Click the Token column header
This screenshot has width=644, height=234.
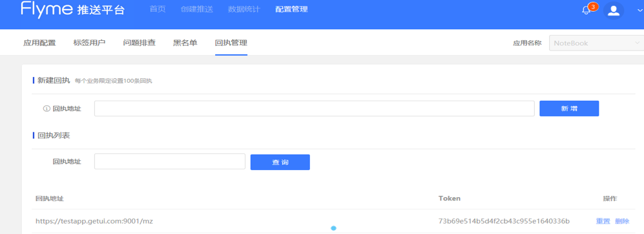point(450,198)
